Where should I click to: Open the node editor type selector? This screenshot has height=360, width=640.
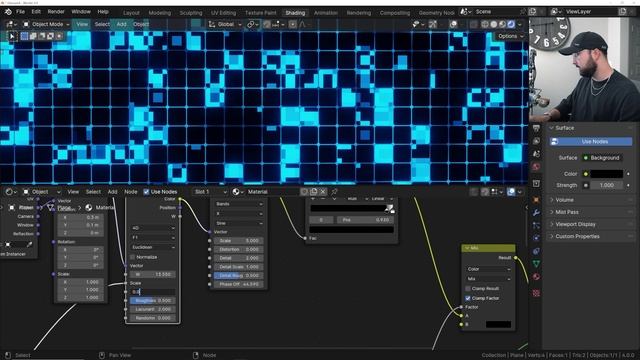[10, 192]
